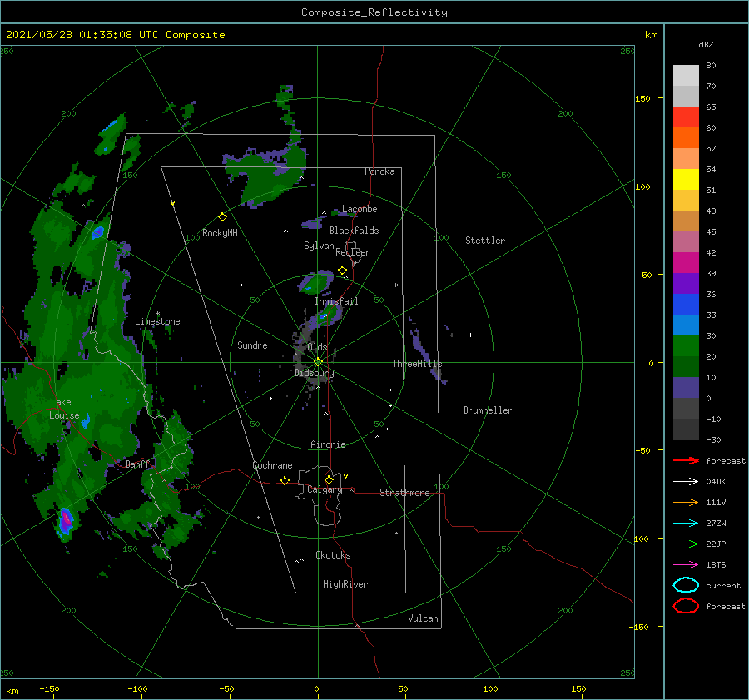Click the asterisk marker above Limestone
Image resolution: width=749 pixels, height=700 pixels.
click(157, 314)
